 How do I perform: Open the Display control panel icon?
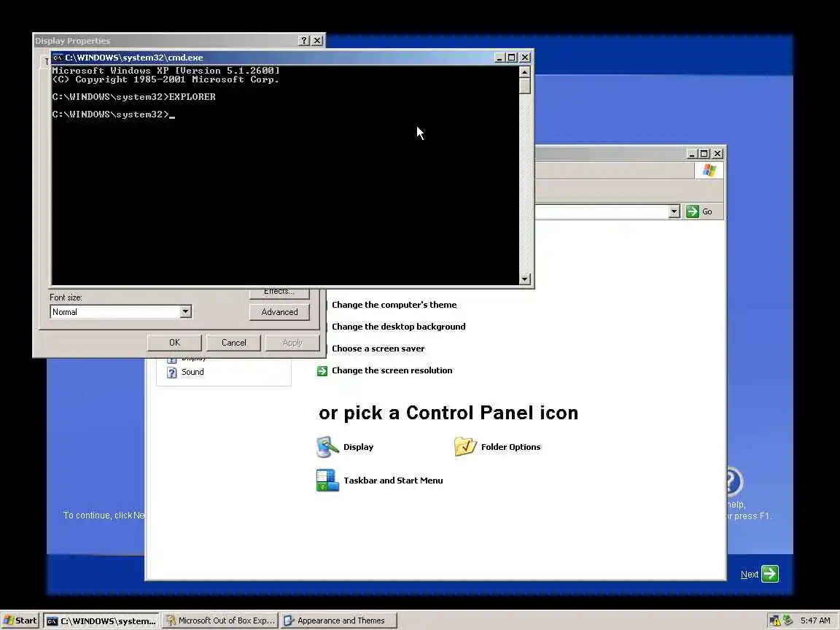(x=327, y=447)
